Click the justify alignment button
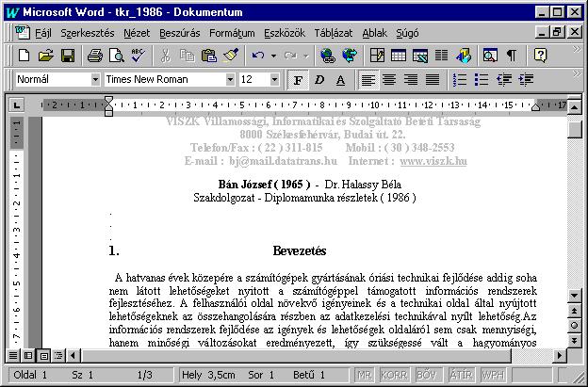 pyautogui.click(x=433, y=80)
